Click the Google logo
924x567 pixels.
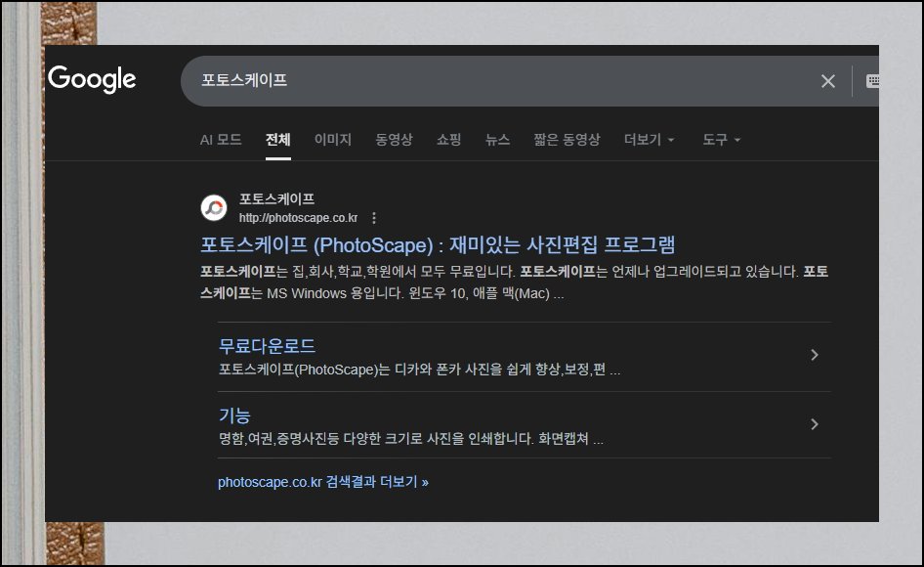[92, 79]
